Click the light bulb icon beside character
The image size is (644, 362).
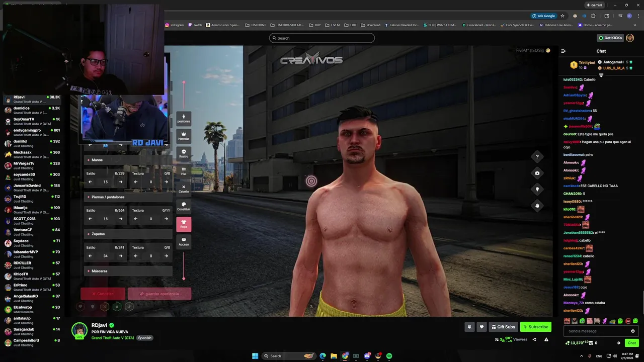tap(537, 189)
